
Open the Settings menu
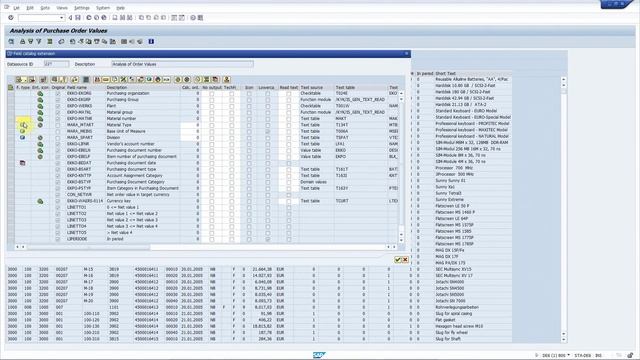82,8
